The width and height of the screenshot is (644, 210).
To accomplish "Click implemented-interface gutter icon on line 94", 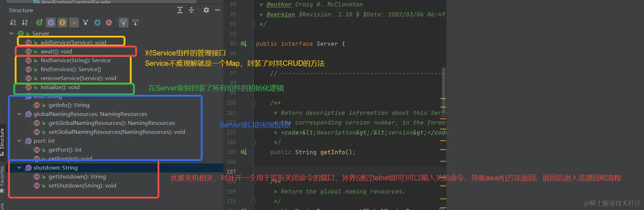I will [243, 44].
